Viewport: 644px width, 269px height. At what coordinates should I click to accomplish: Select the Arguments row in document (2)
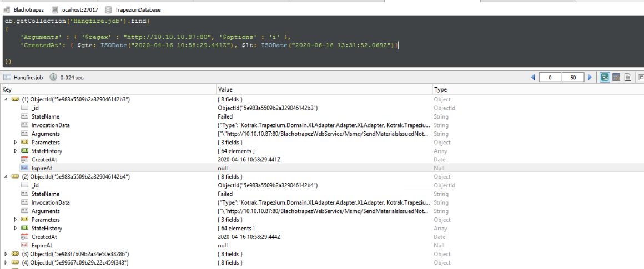(x=322, y=211)
